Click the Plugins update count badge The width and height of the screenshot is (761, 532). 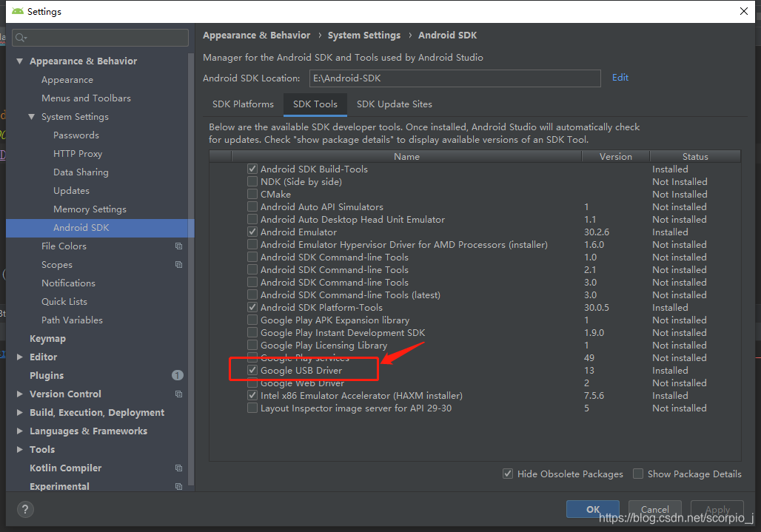coord(178,375)
